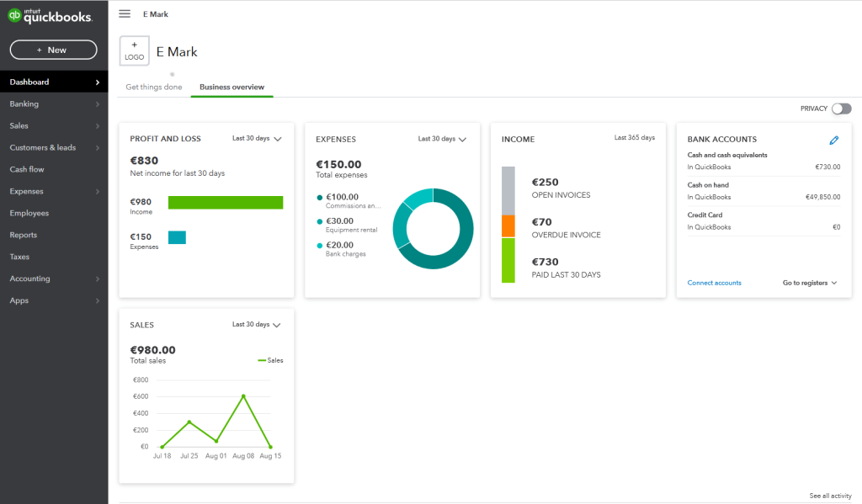Click the pencil edit icon in Bank Accounts
Screen dimensions: 862x504
pyautogui.click(x=833, y=140)
